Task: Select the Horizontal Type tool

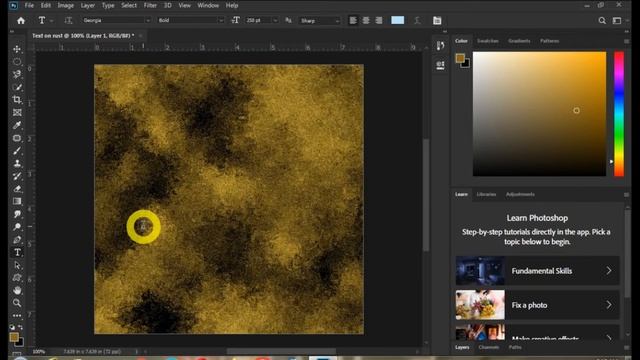Action: click(x=17, y=252)
